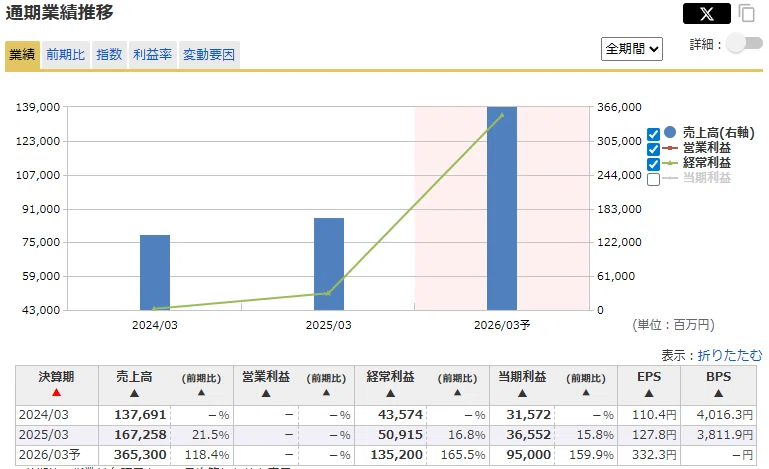
Task: Click 売上高 value 137,691
Action: (x=140, y=415)
